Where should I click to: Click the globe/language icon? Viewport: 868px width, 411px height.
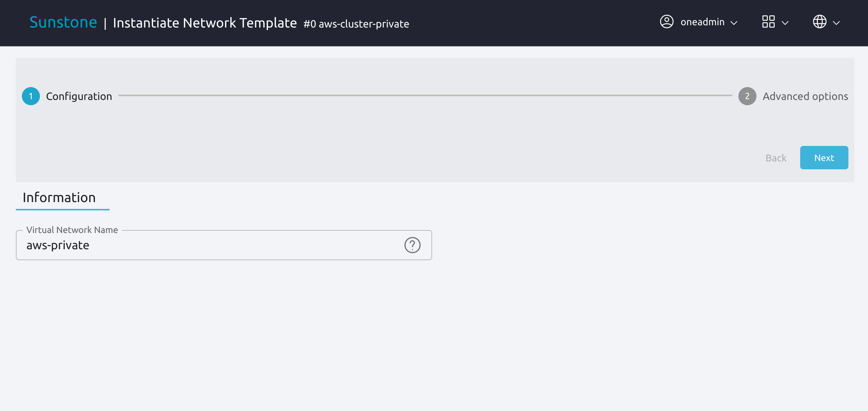click(821, 22)
